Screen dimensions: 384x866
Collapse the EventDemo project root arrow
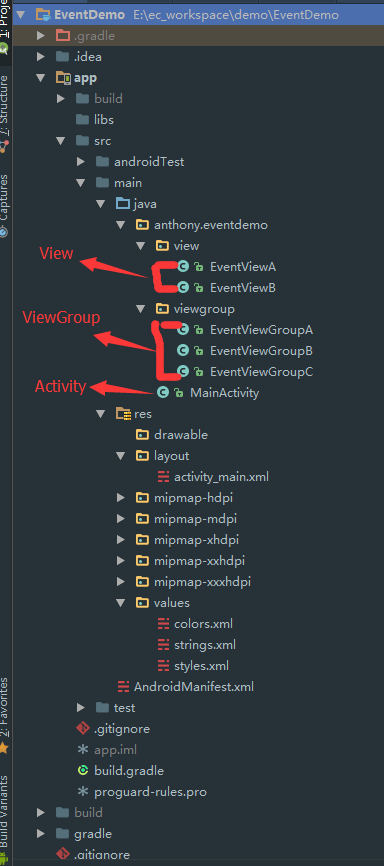coord(21,15)
